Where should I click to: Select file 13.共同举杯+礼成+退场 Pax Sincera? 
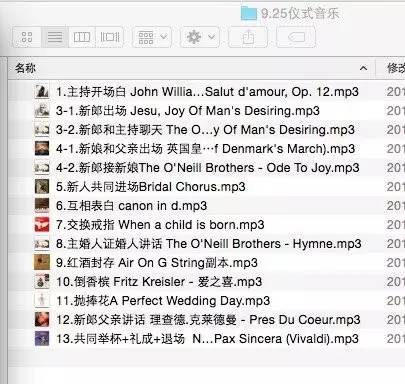[x=206, y=339]
